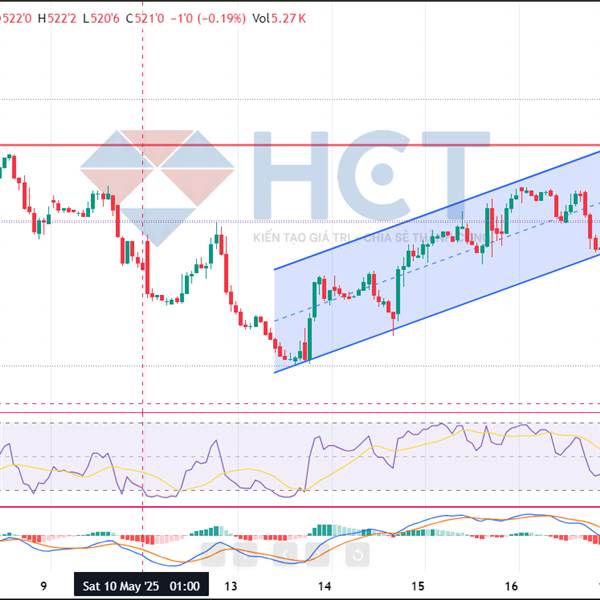Screen dimensions: 600x600
Task: Click the 15 date label on time axis
Action: [x=418, y=586]
